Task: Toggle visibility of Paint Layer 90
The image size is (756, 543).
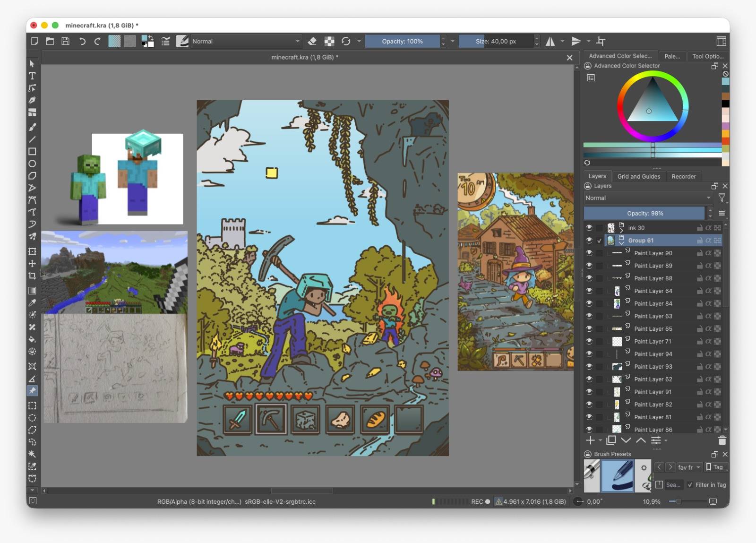Action: tap(589, 253)
